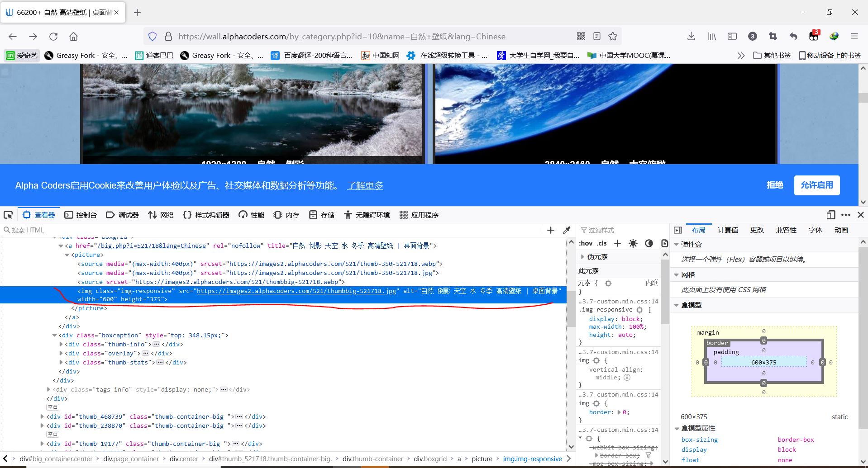This screenshot has height=468, width=868.
Task: Click the element picker icon in devtools
Action: [x=8, y=215]
